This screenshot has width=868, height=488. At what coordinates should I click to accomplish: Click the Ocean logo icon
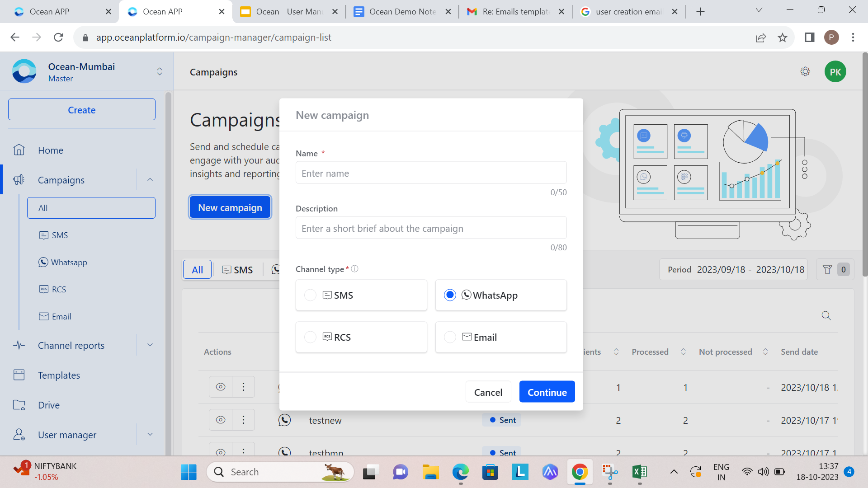point(24,71)
